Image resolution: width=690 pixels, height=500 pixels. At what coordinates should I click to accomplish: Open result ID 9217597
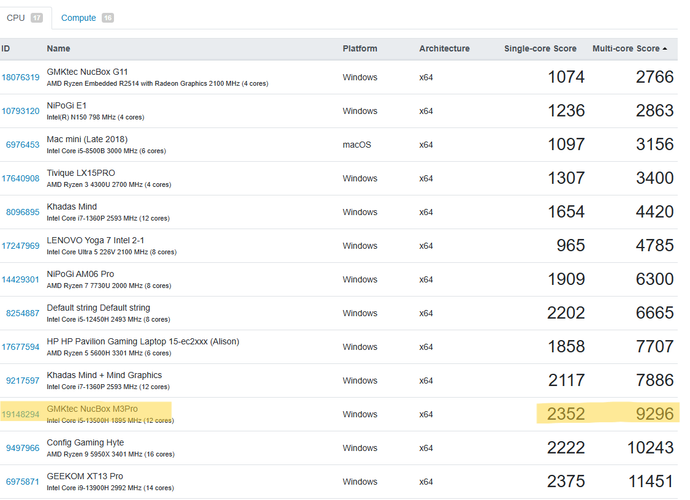(22, 381)
